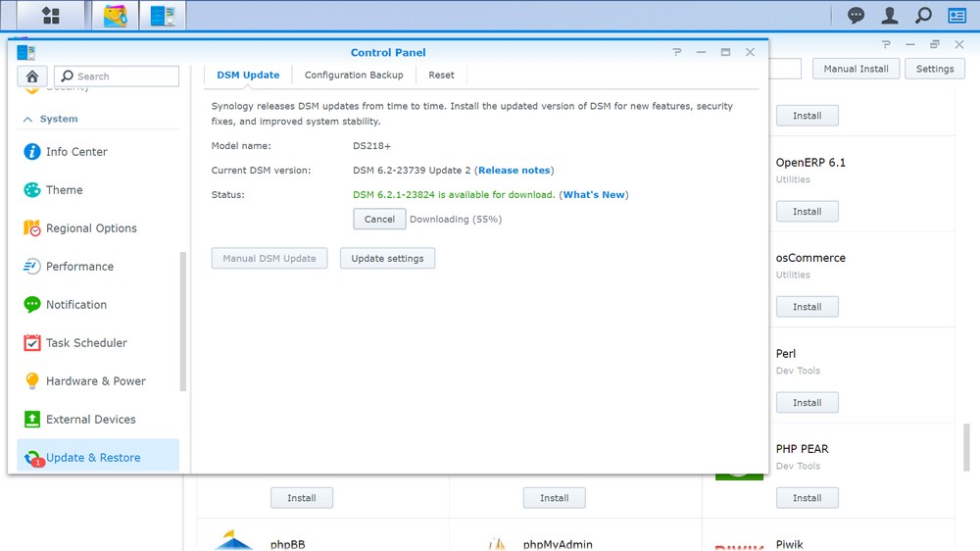Open External Devices label
Viewport: 980px width, 551px height.
coord(90,419)
